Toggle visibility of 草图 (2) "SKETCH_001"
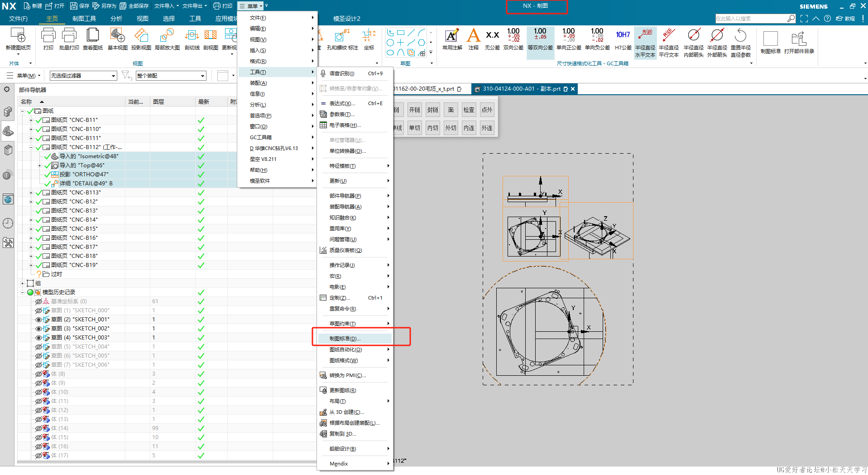 [39, 320]
